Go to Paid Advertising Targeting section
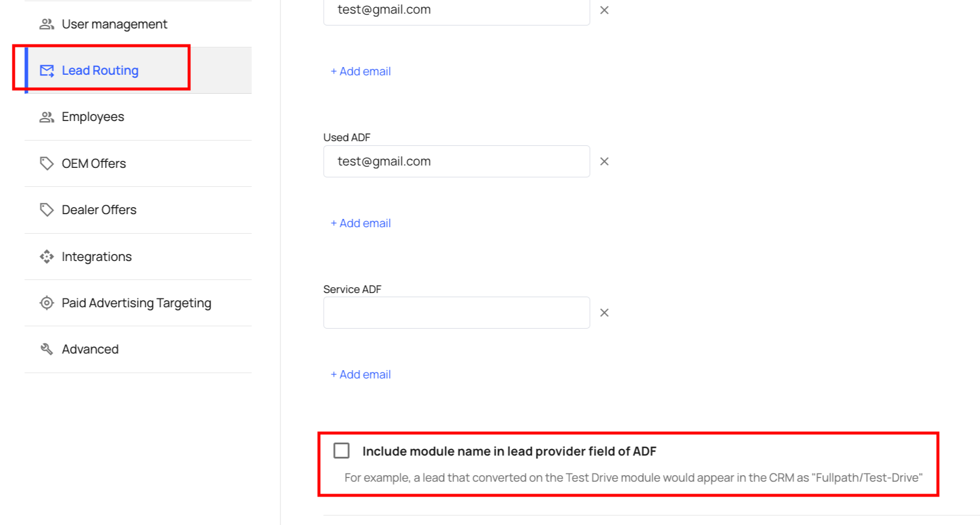The image size is (980, 525). click(x=136, y=303)
